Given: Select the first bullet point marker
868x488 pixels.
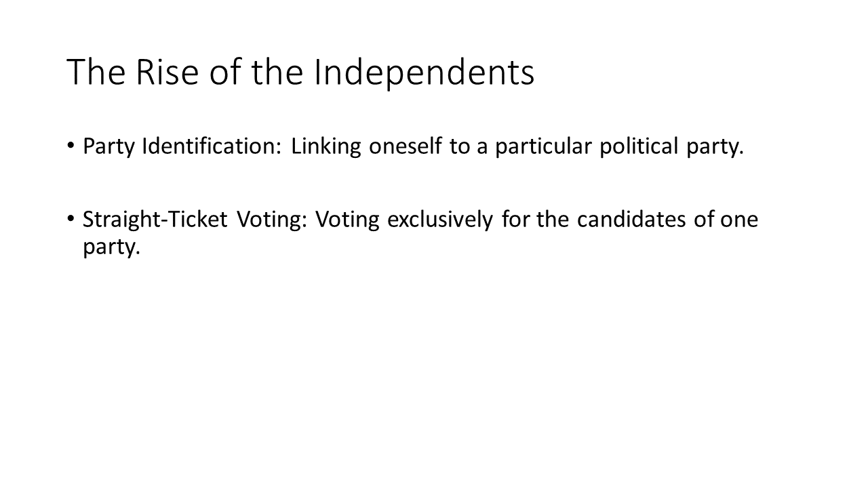Looking at the screenshot, I should tap(71, 146).
